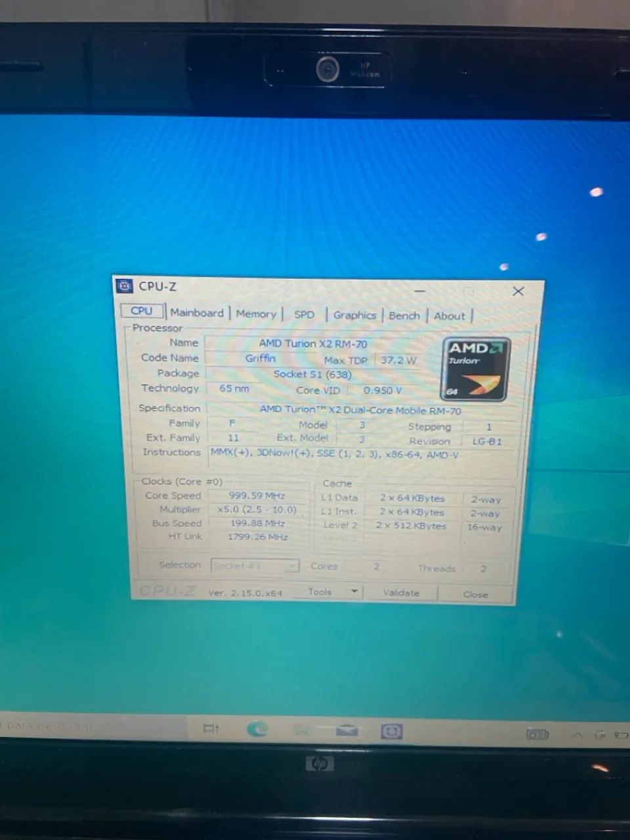This screenshot has height=840, width=630.
Task: Open the Socket #1 selection dropdown
Action: [255, 566]
